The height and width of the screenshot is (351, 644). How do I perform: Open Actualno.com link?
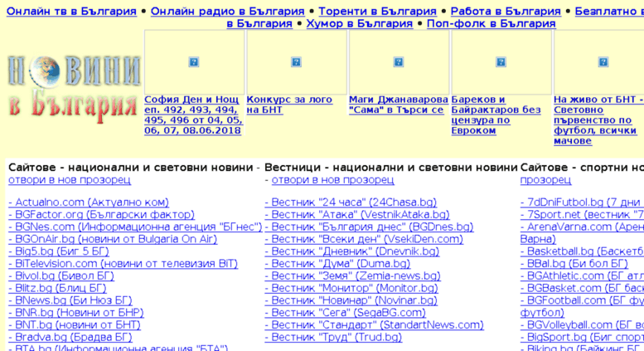coord(89,202)
